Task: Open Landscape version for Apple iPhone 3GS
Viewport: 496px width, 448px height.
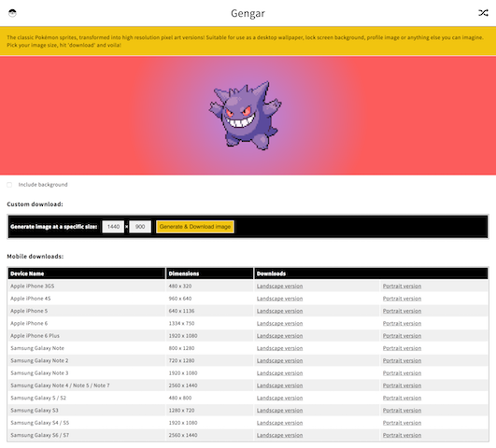Action: pyautogui.click(x=279, y=287)
